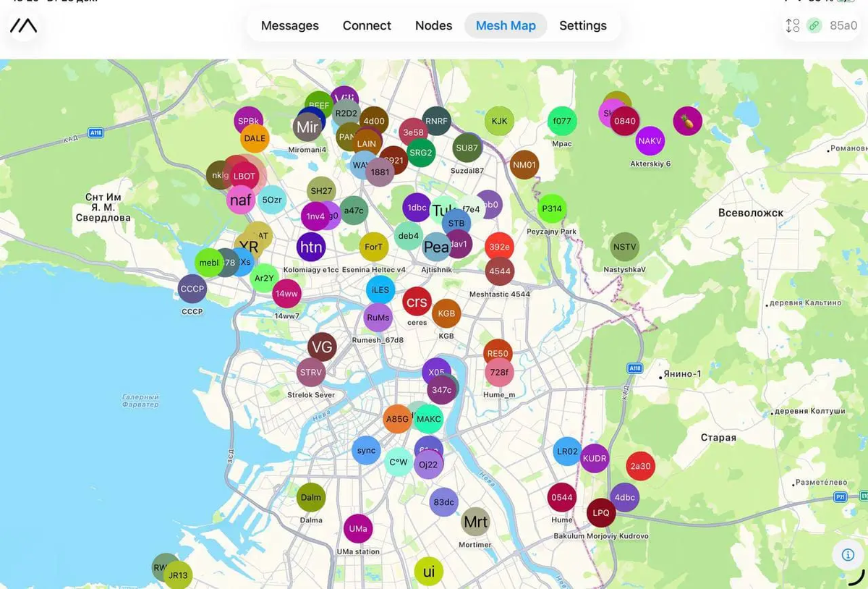Select the f077 node marker
868x589 pixels.
coord(562,121)
